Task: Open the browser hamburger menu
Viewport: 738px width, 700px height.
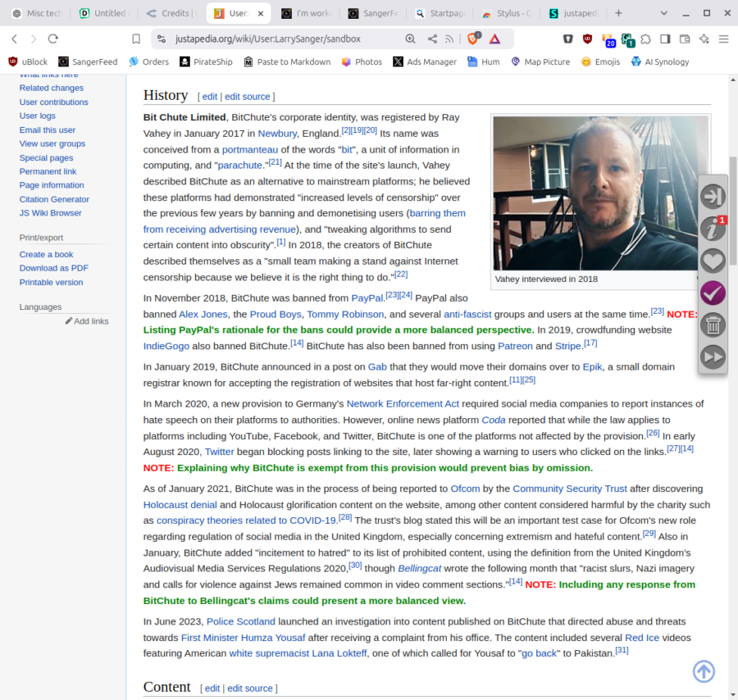Action: 723,39
